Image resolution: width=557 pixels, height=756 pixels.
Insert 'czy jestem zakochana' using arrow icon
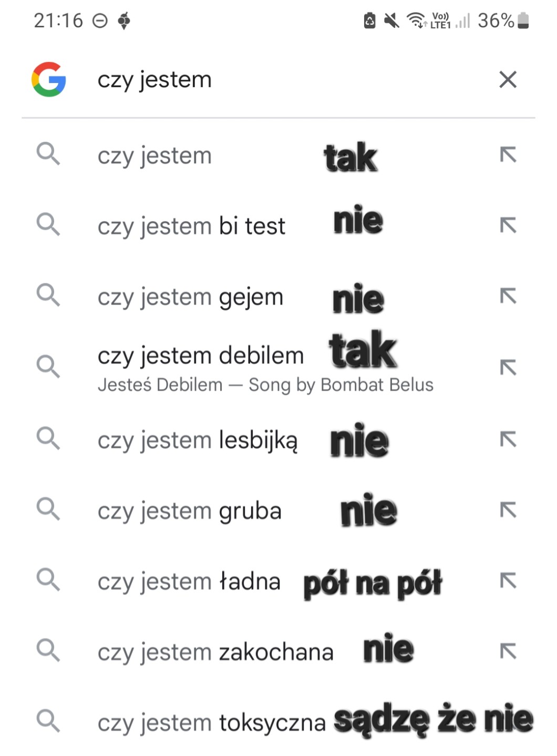(508, 651)
